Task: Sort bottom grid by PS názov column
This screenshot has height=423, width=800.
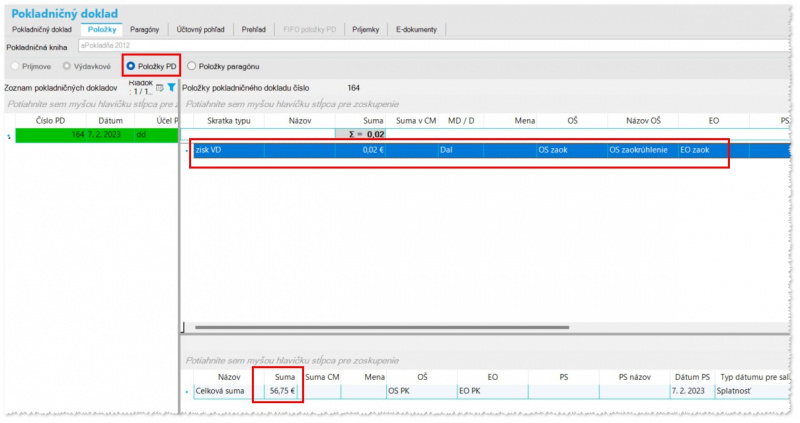Action: (635, 377)
